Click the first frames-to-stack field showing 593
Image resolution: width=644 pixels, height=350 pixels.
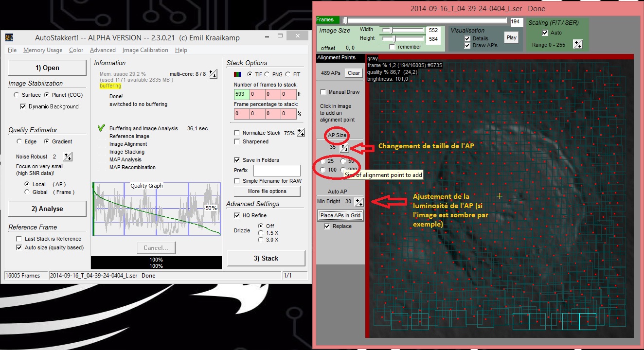click(242, 94)
